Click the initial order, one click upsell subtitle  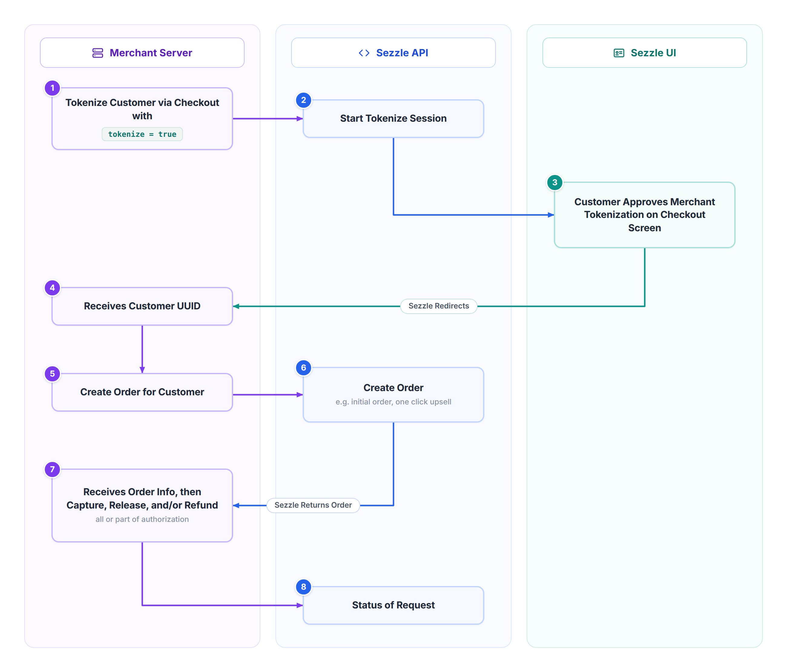click(x=393, y=402)
